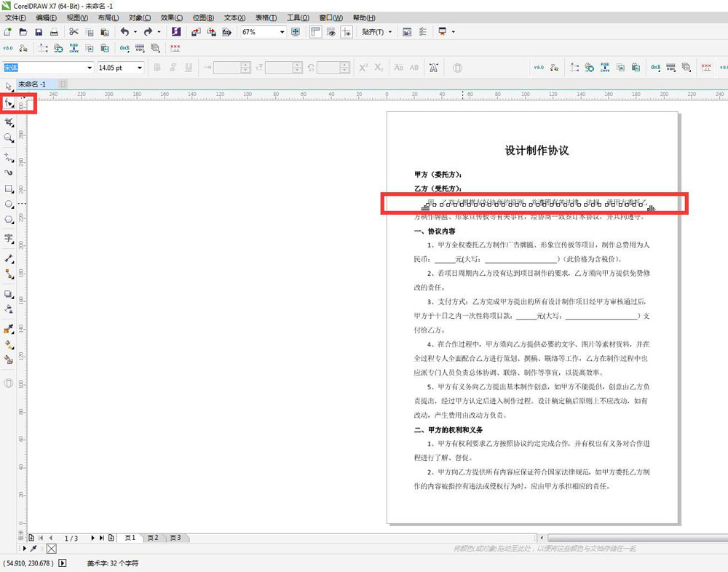Image resolution: width=728 pixels, height=572 pixels.
Task: Pick the Text tool from the toolbox
Action: 9,238
